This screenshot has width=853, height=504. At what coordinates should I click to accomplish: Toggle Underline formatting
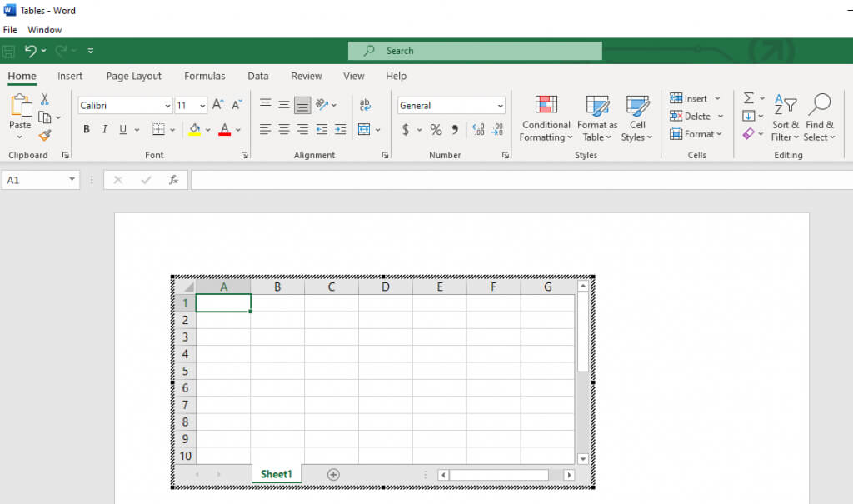(123, 130)
